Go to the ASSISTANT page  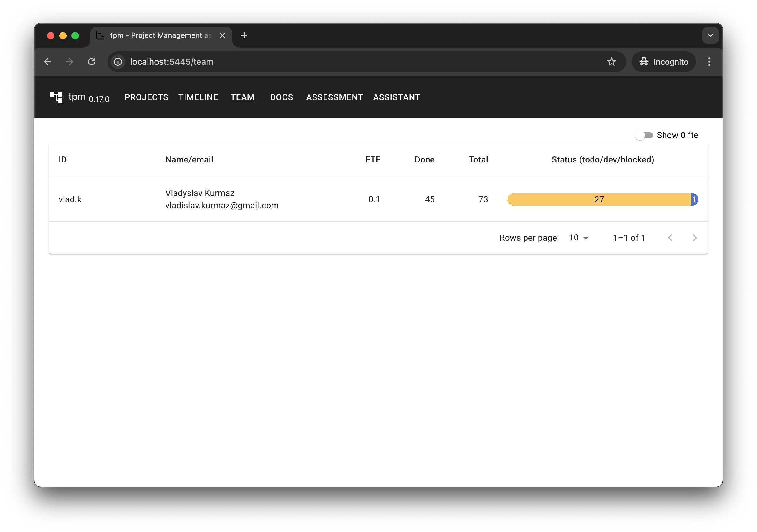coord(396,97)
